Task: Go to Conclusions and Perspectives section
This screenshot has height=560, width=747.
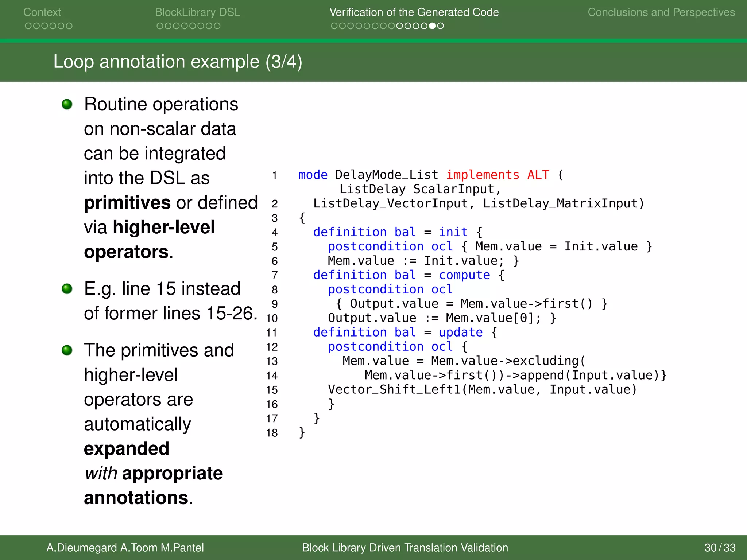Action: tap(661, 12)
